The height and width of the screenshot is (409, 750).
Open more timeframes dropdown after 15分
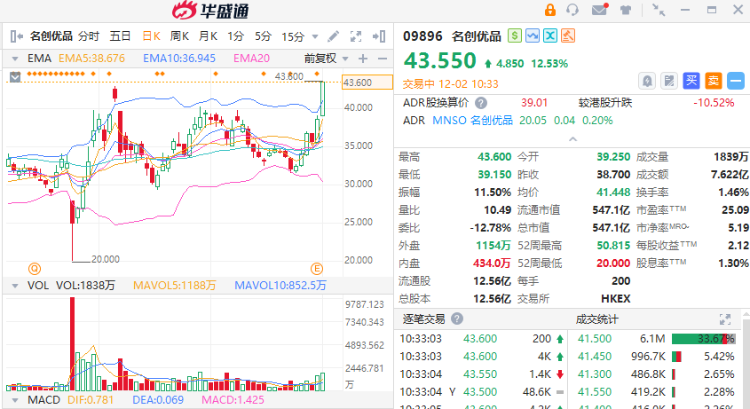[x=315, y=37]
